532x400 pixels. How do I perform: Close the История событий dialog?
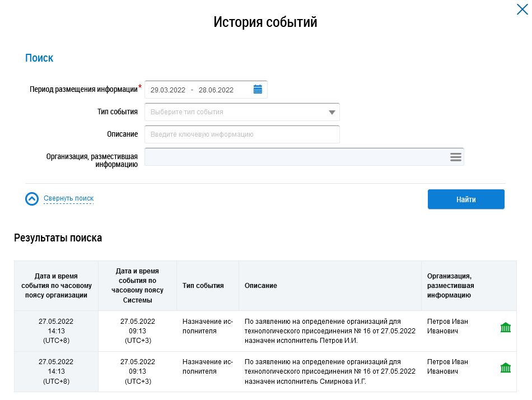(x=522, y=10)
